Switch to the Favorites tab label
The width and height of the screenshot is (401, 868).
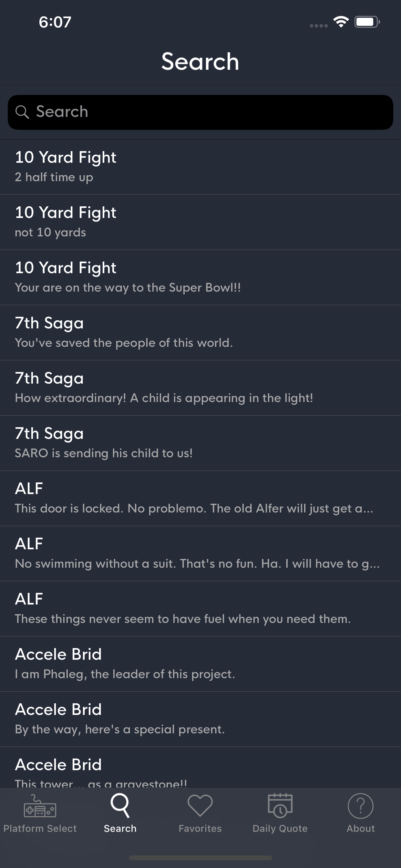pyautogui.click(x=200, y=829)
